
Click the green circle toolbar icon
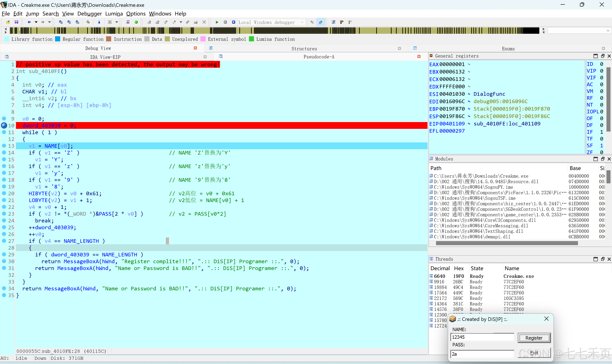136,22
